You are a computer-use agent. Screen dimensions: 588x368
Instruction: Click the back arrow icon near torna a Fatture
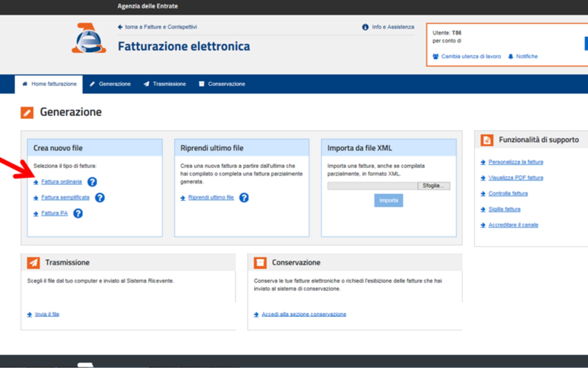120,27
